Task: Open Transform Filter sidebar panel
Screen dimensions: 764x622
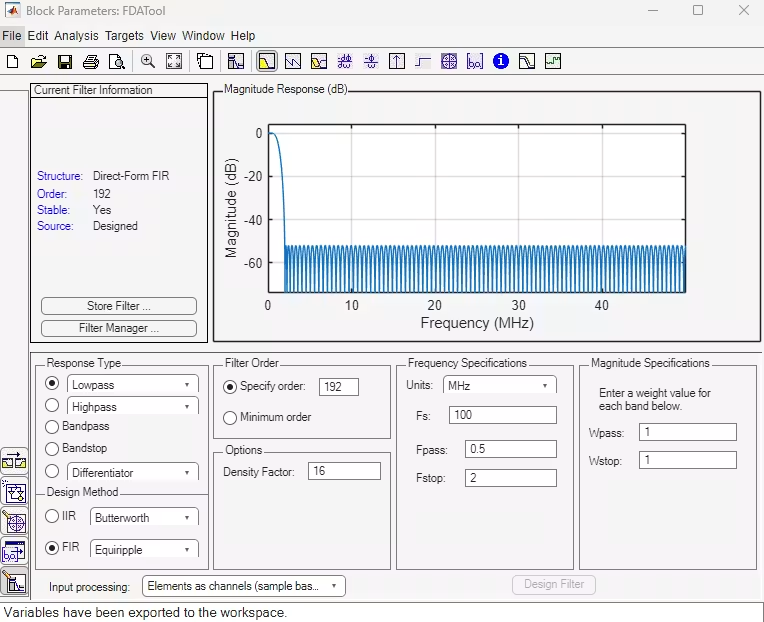Action: [14, 492]
